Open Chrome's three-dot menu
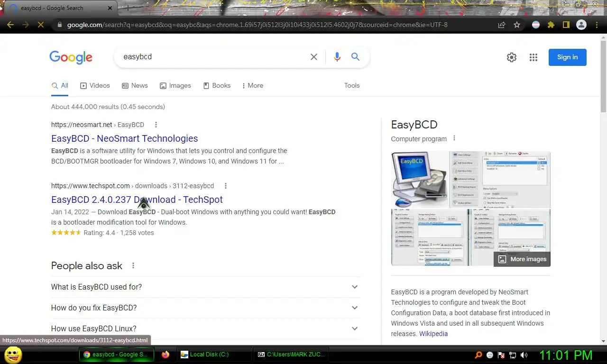607x364 pixels. click(597, 25)
